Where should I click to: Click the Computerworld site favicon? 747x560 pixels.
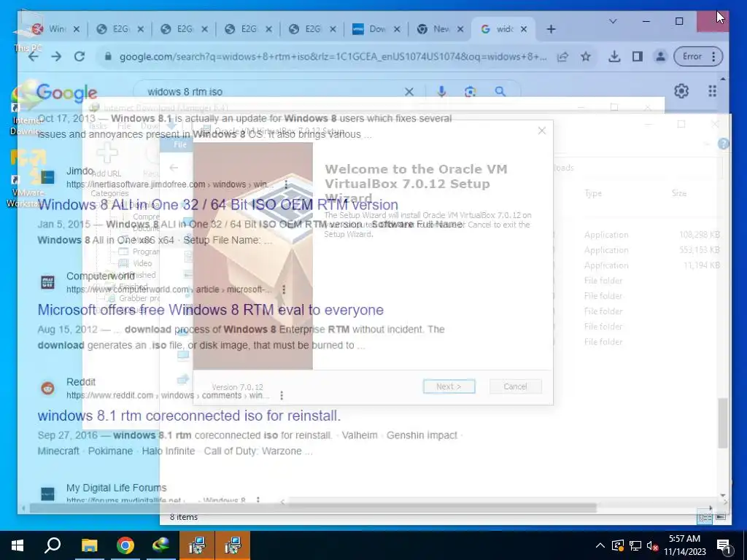(x=47, y=282)
